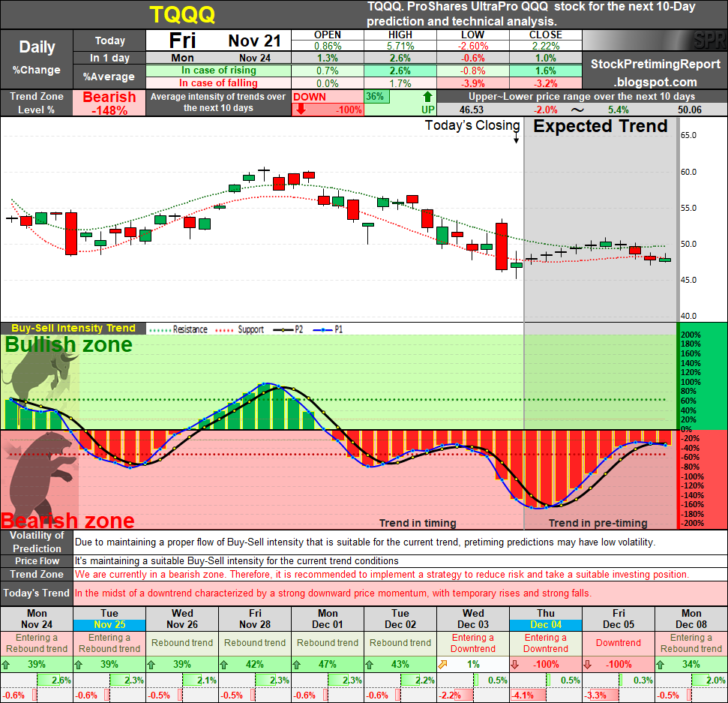
Task: Click the TQQQ ticker title
Action: (182, 15)
